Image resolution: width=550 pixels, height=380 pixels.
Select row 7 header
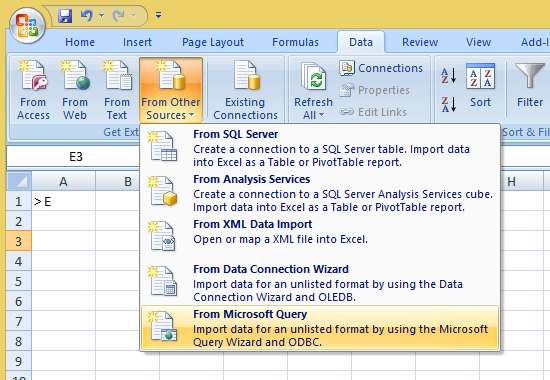tap(19, 321)
